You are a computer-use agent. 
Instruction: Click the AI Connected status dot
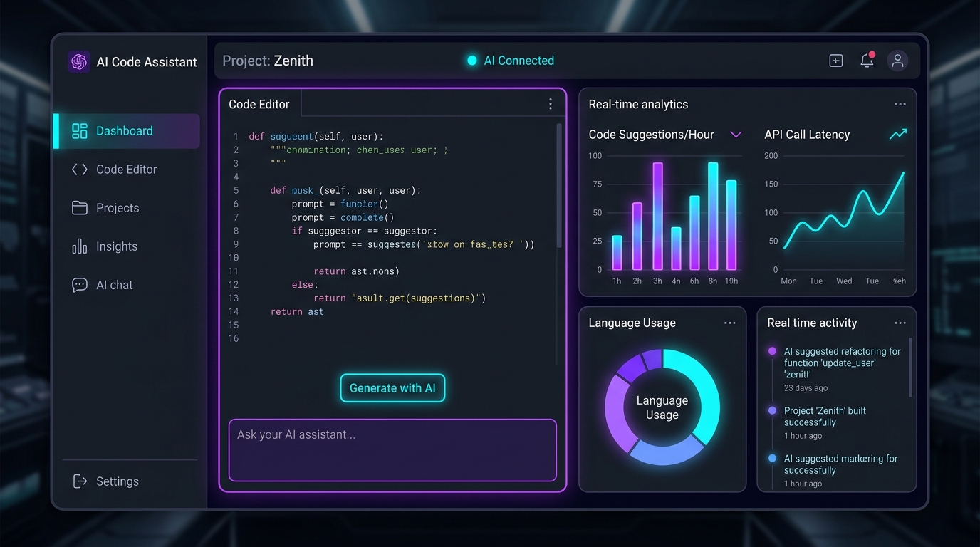471,61
